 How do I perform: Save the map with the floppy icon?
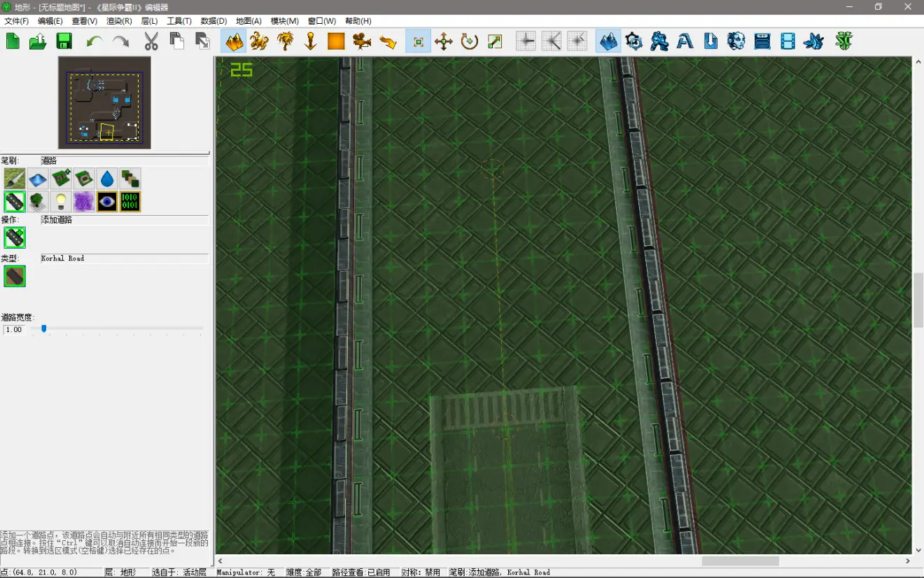(64, 41)
